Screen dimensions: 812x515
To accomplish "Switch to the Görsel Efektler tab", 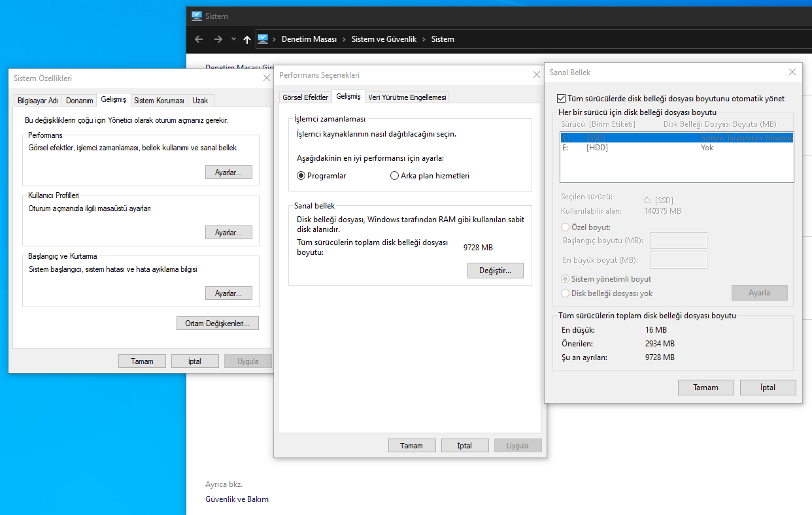I will point(305,97).
